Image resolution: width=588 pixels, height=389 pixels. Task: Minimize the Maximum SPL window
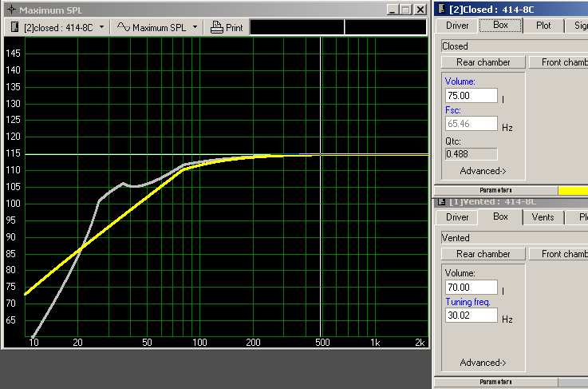point(393,10)
